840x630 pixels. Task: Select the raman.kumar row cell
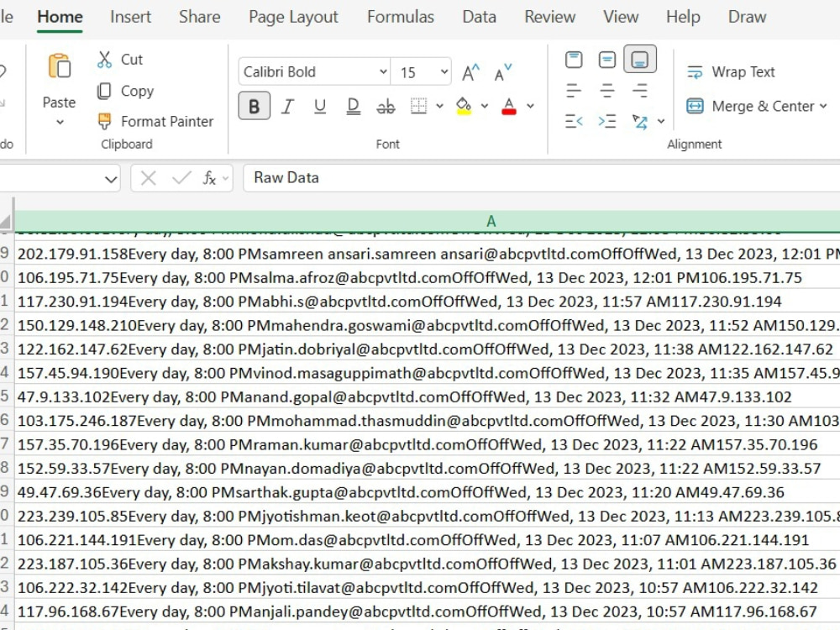427,444
